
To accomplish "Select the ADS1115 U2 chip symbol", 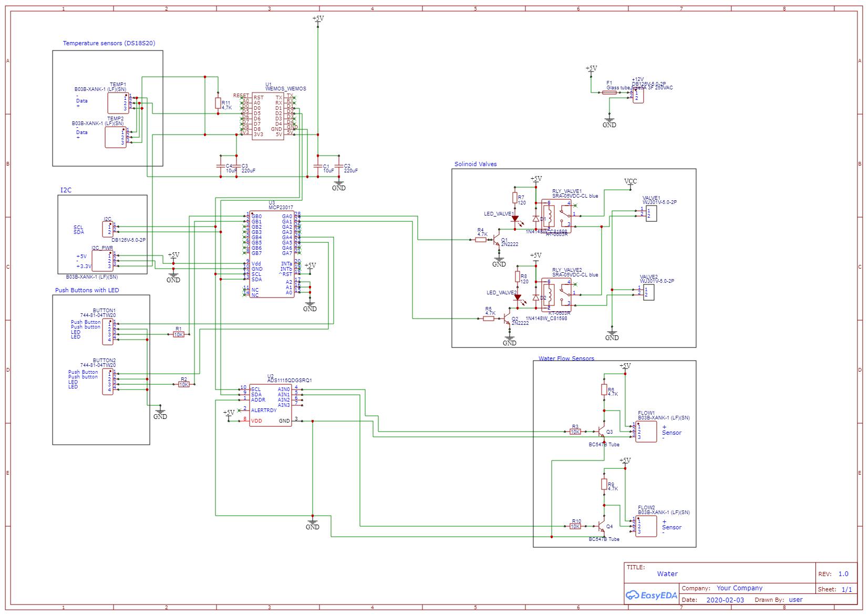I will [x=271, y=405].
